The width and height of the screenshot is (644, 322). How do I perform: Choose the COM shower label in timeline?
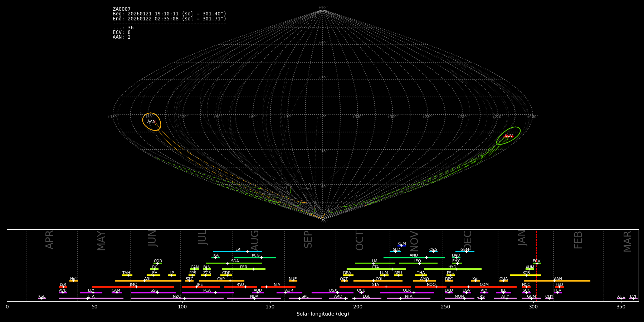[484, 285]
